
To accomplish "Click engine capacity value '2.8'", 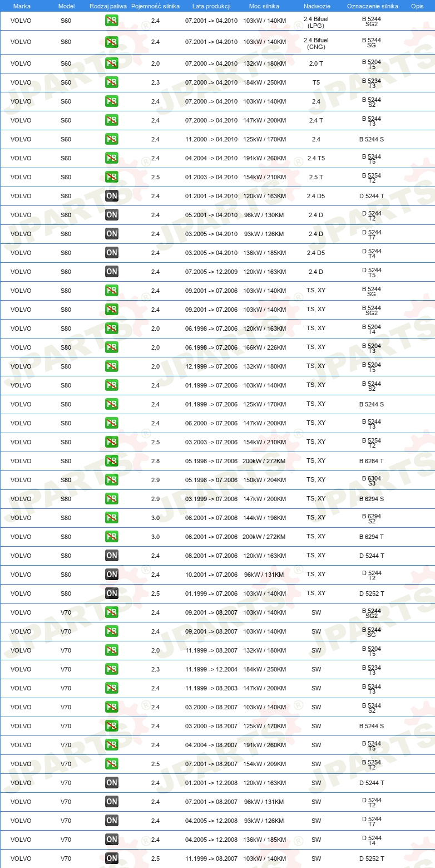I will coord(155,461).
